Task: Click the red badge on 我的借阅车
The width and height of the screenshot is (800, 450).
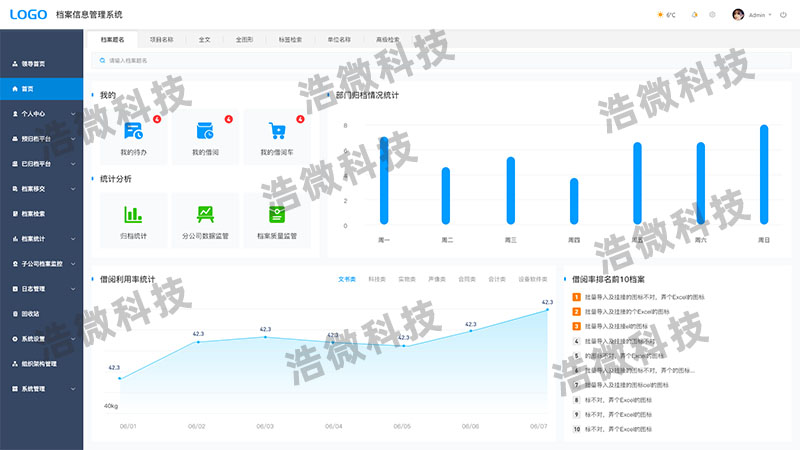Action: (301, 119)
